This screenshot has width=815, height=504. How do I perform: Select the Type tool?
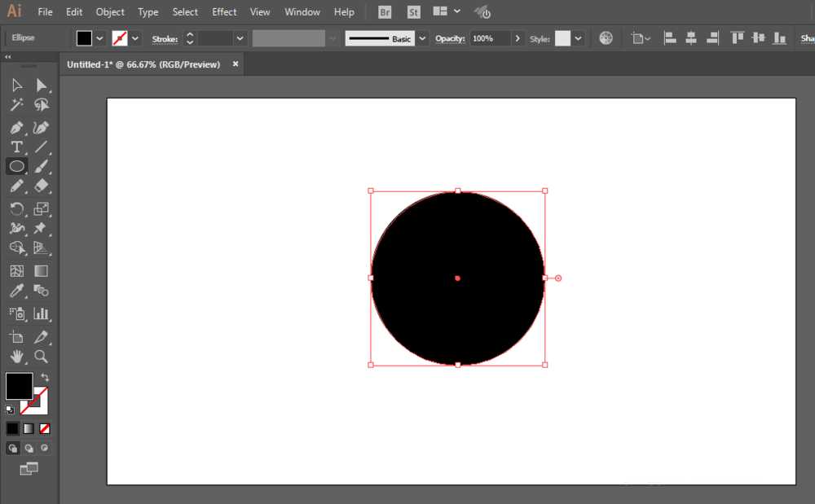pos(16,147)
